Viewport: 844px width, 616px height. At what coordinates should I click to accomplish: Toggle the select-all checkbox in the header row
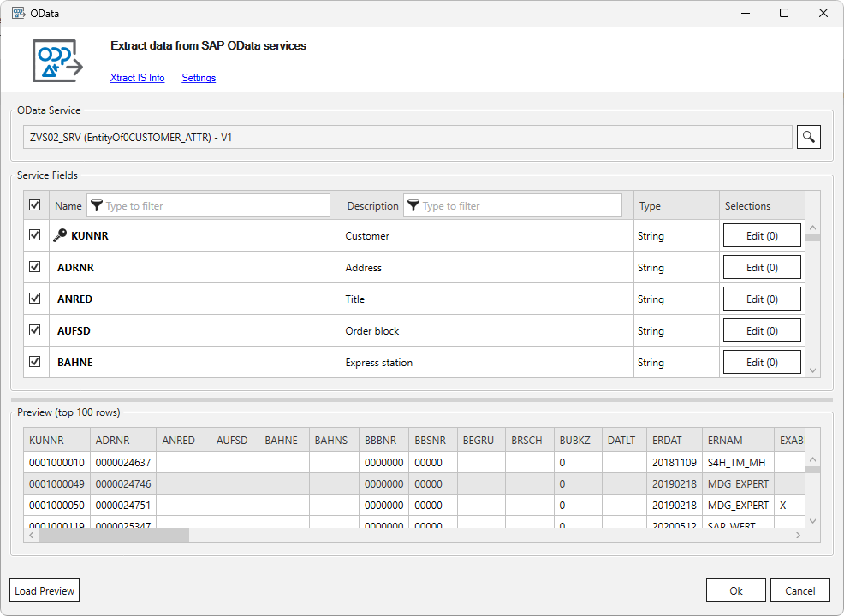35,205
